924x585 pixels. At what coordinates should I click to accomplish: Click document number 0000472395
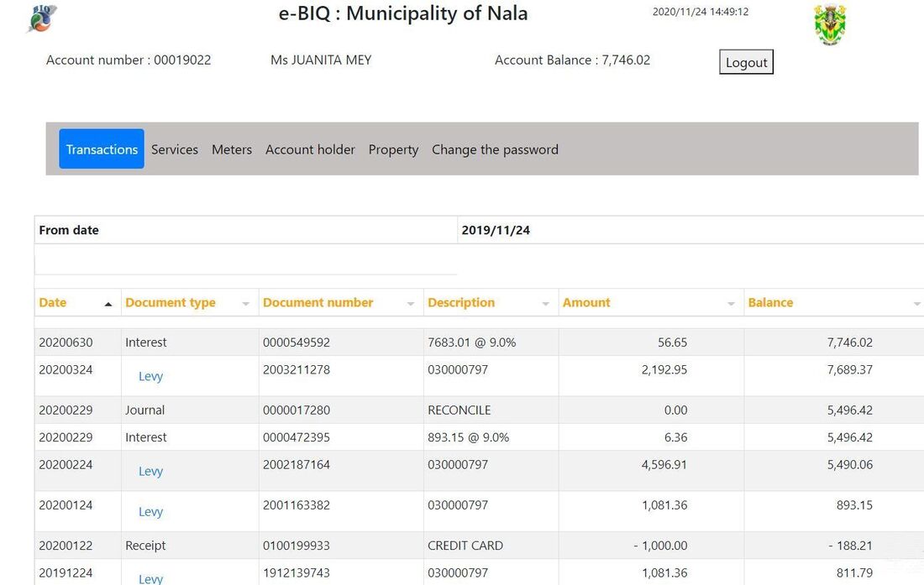297,437
